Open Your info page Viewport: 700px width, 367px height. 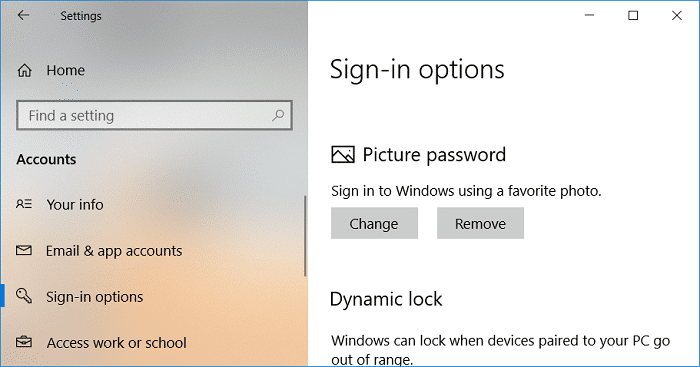tap(75, 204)
